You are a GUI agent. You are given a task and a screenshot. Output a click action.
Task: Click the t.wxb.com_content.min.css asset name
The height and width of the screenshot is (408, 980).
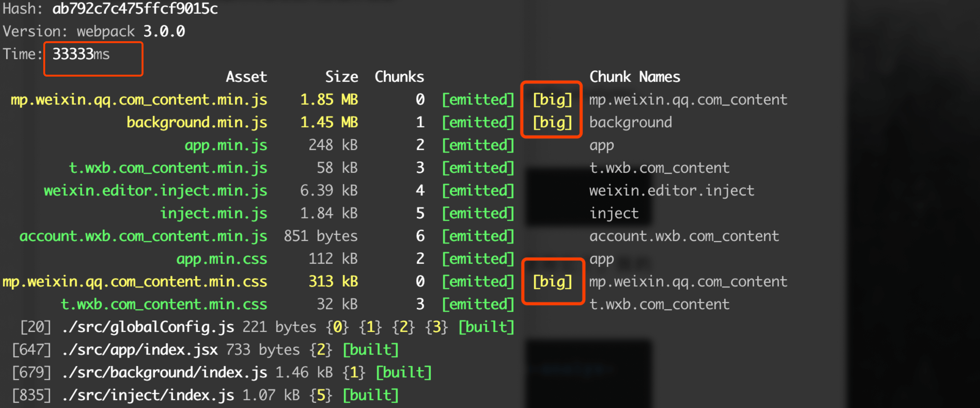[163, 304]
